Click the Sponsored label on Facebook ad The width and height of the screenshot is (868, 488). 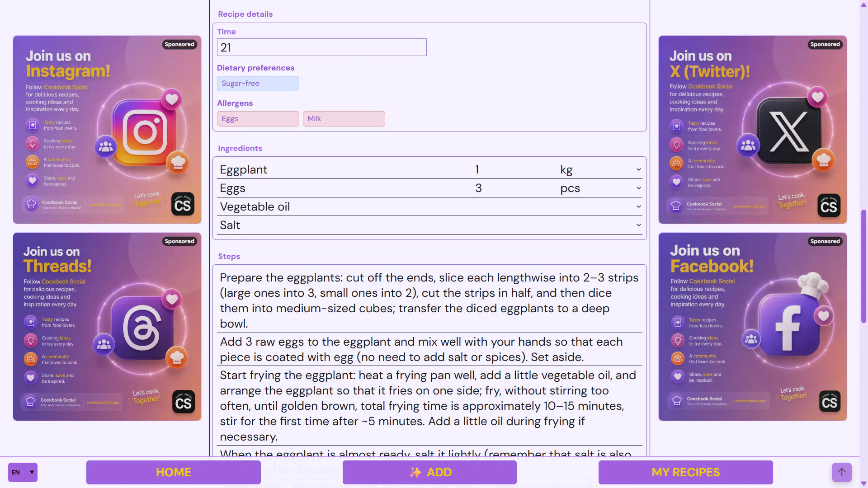tap(825, 241)
